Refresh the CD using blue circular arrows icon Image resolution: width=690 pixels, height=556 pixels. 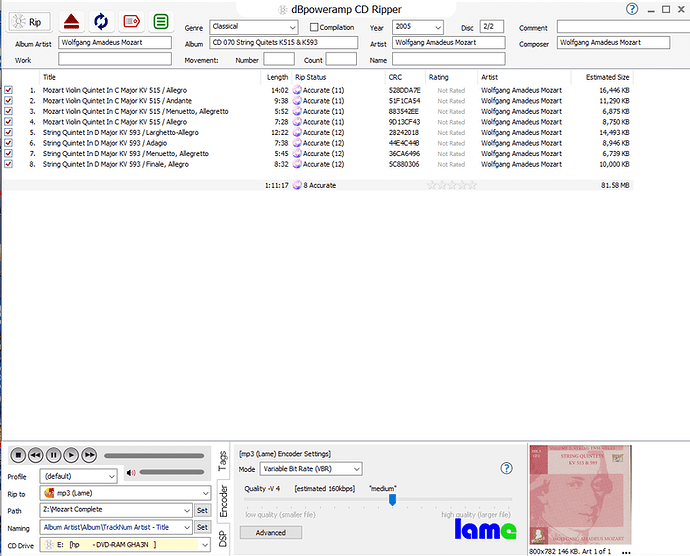pos(101,21)
